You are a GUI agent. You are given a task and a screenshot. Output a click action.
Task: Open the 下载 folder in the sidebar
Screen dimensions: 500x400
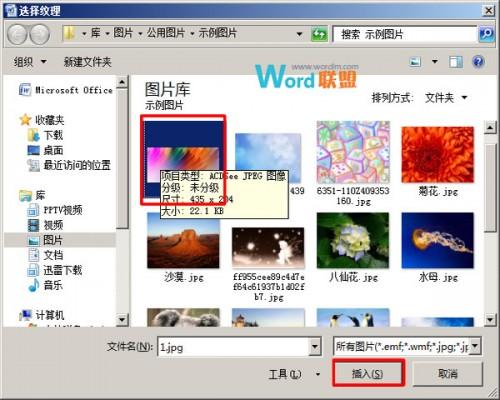[x=45, y=135]
